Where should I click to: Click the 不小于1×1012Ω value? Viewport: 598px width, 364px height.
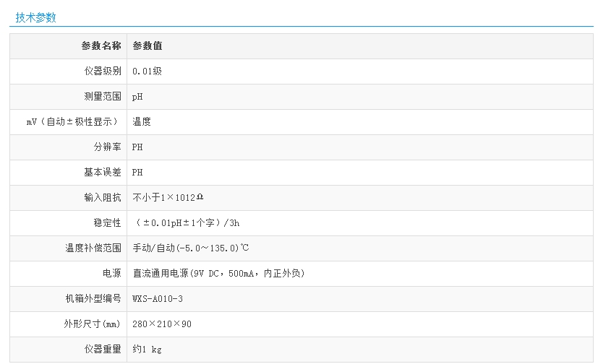[x=168, y=198]
